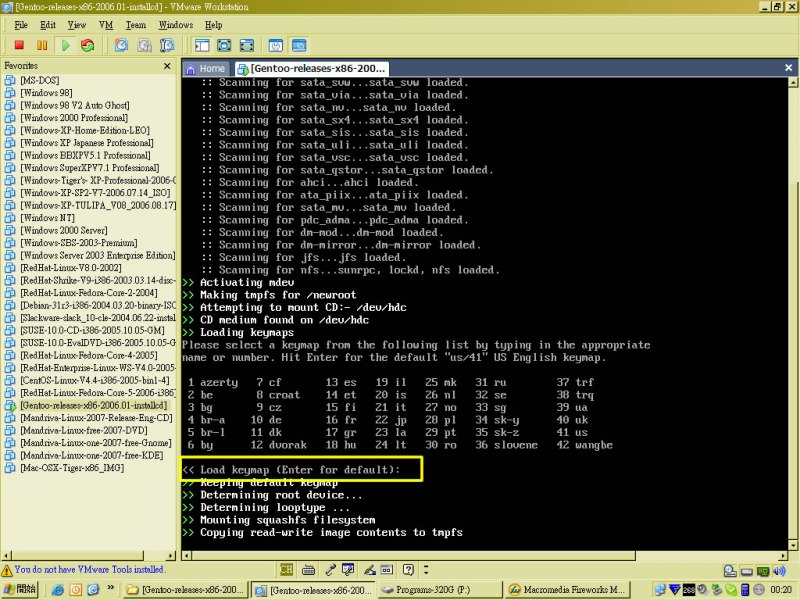Select [Windows XP Japanese Professional] in Favorites
This screenshot has width=800, height=600.
click(x=87, y=143)
